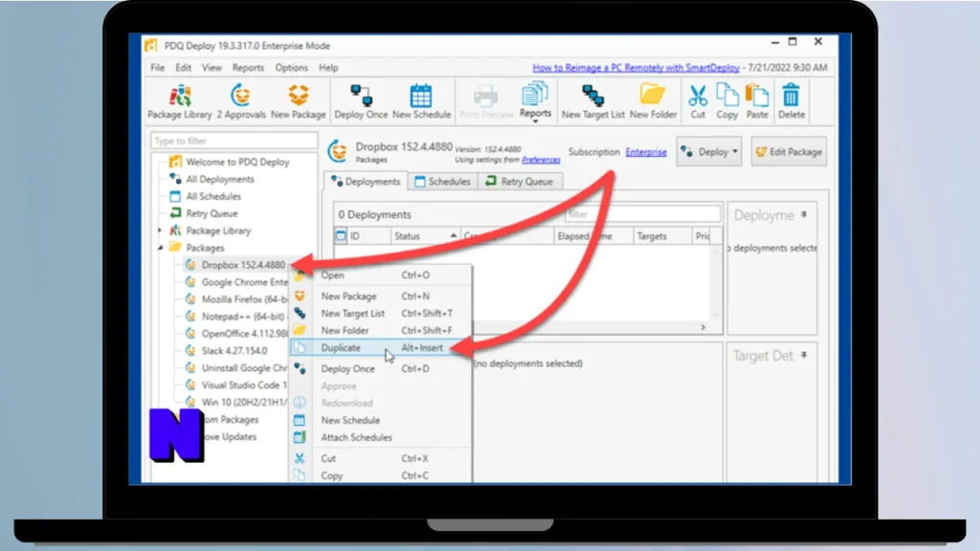Open the Package Library toolbar icon
The image size is (980, 551).
click(x=180, y=101)
